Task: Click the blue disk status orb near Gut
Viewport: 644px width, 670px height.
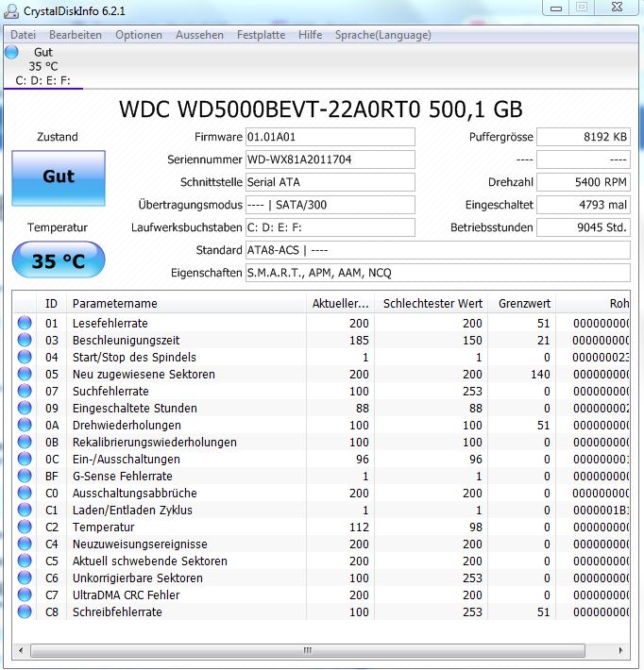Action: pyautogui.click(x=12, y=52)
